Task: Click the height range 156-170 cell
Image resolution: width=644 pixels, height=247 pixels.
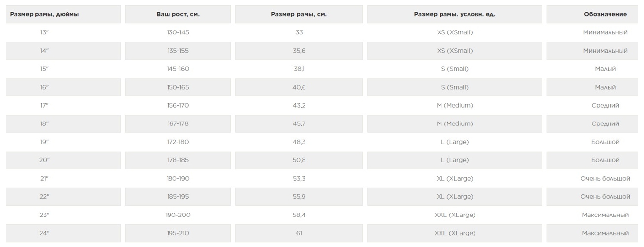Action: click(x=178, y=105)
